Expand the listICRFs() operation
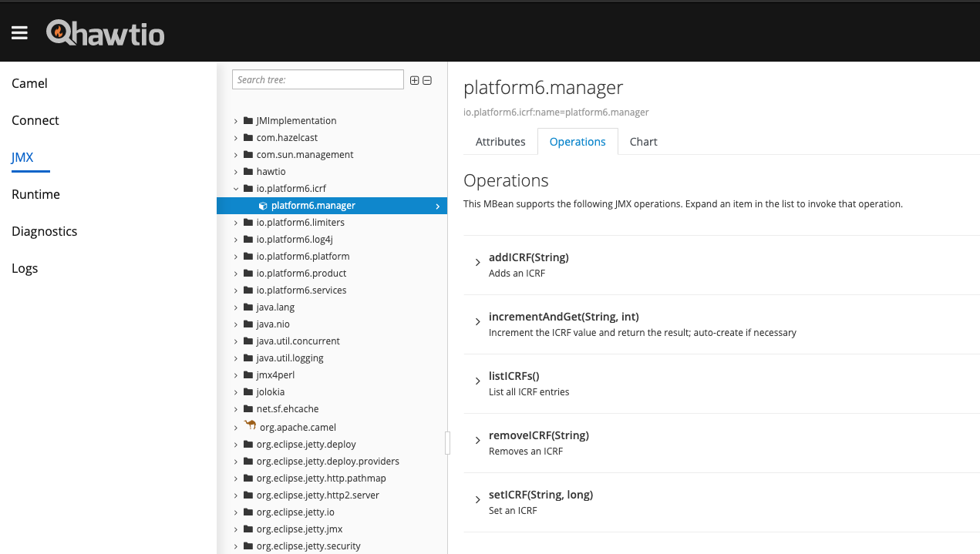980x554 pixels. (478, 381)
